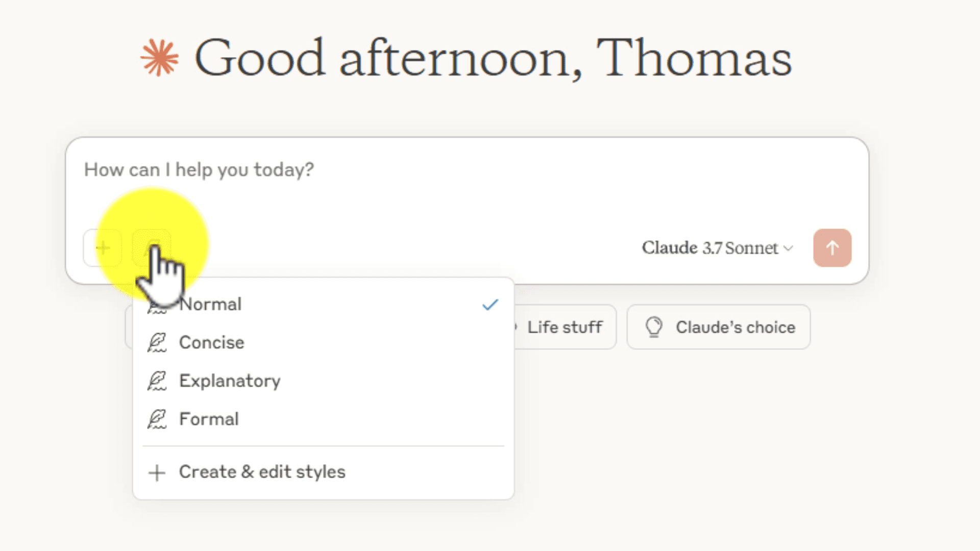Send message with the orange arrow button
The width and height of the screenshot is (980, 551).
832,248
